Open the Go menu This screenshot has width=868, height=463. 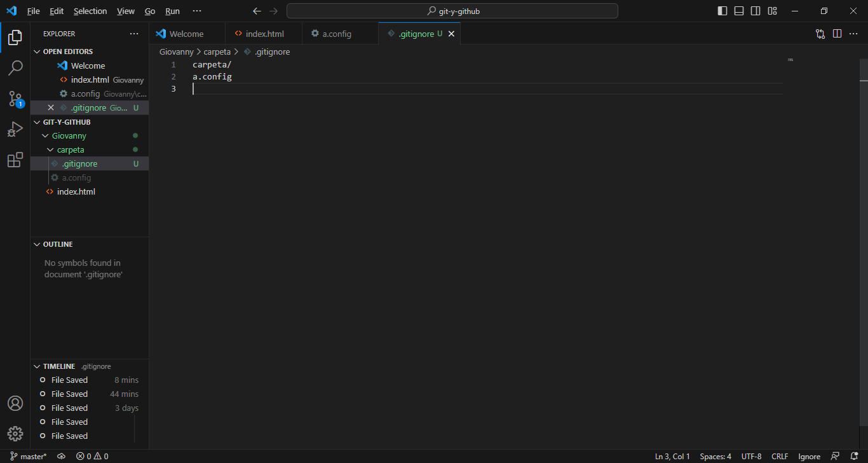(x=150, y=11)
